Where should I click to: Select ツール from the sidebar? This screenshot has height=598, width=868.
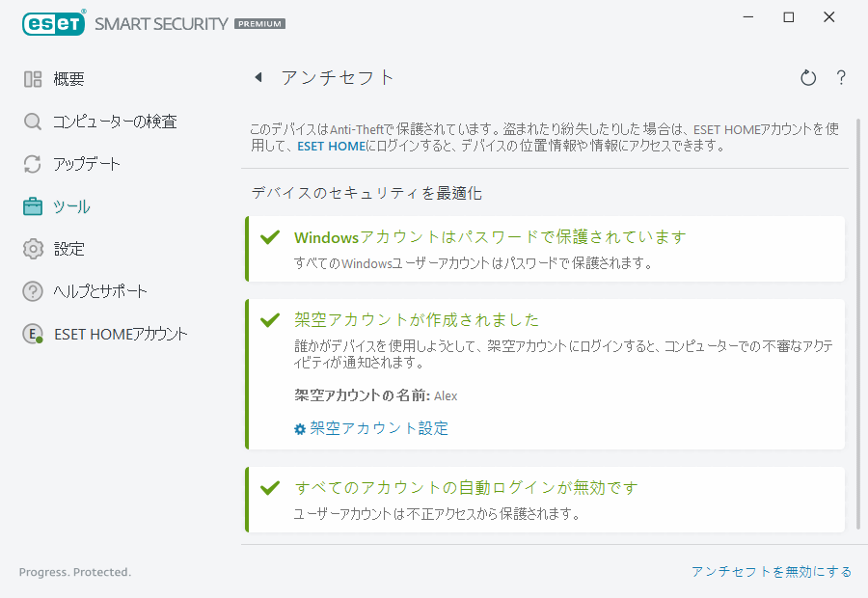click(32, 206)
